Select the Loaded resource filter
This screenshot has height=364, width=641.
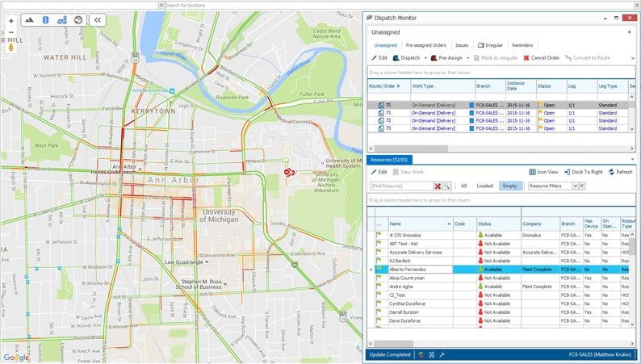click(484, 186)
